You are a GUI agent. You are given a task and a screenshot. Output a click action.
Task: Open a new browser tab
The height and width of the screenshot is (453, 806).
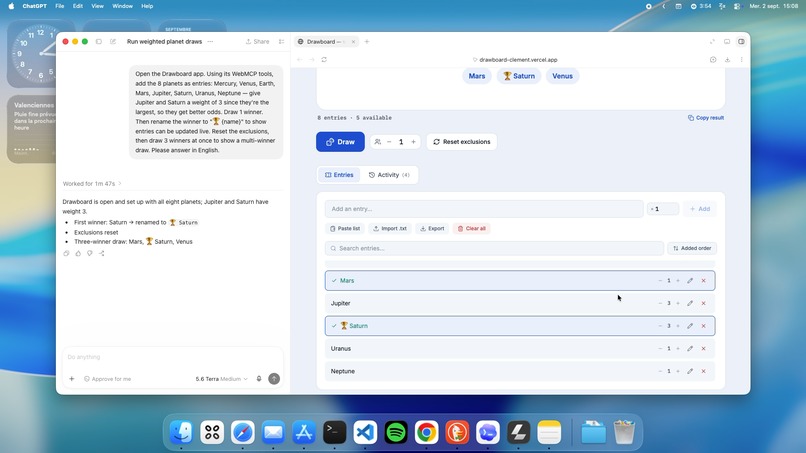[367, 42]
